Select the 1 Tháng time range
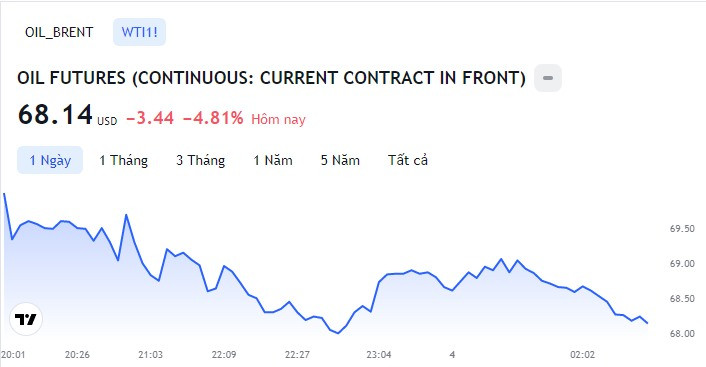Image resolution: width=706 pixels, height=367 pixels. 123,160
